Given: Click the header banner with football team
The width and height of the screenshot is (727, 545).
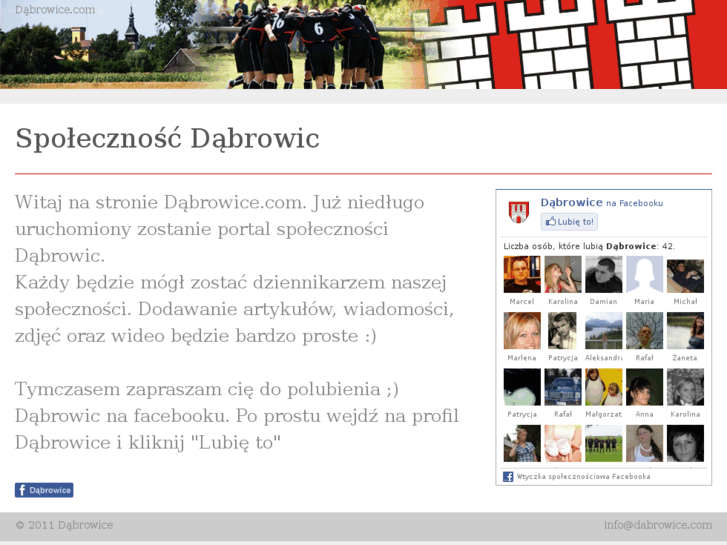Looking at the screenshot, I should pos(364,45).
